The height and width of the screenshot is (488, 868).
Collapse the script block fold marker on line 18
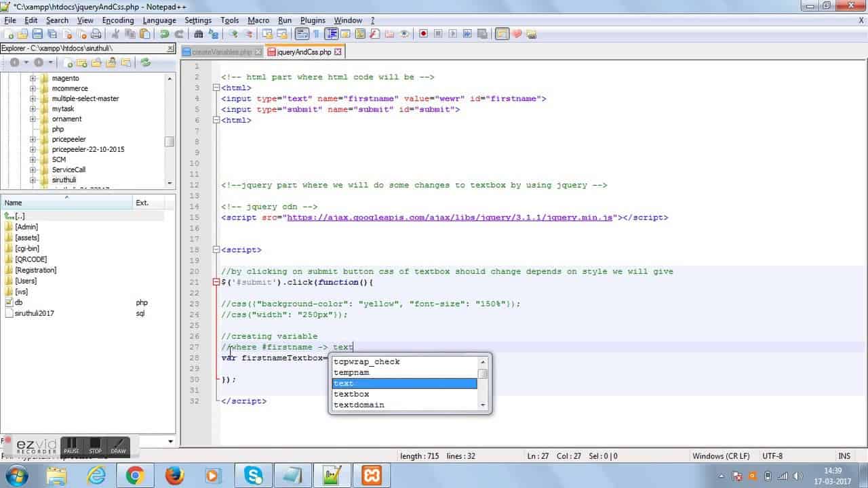(x=216, y=250)
